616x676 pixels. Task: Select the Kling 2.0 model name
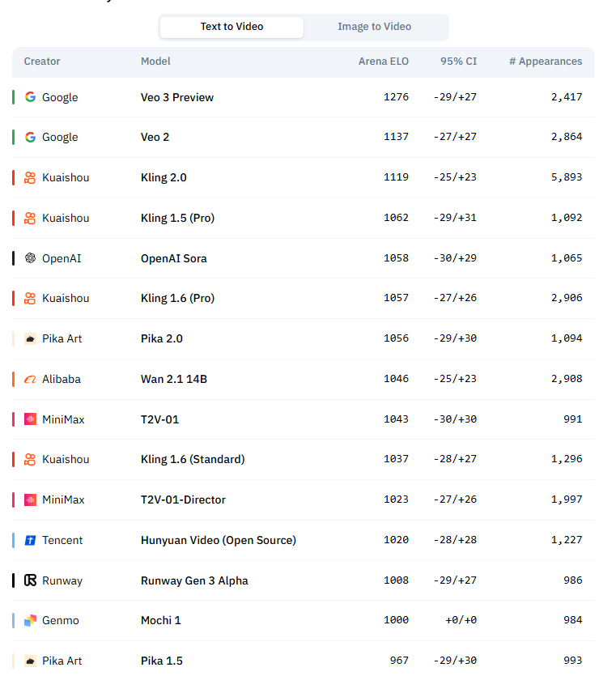(x=164, y=177)
